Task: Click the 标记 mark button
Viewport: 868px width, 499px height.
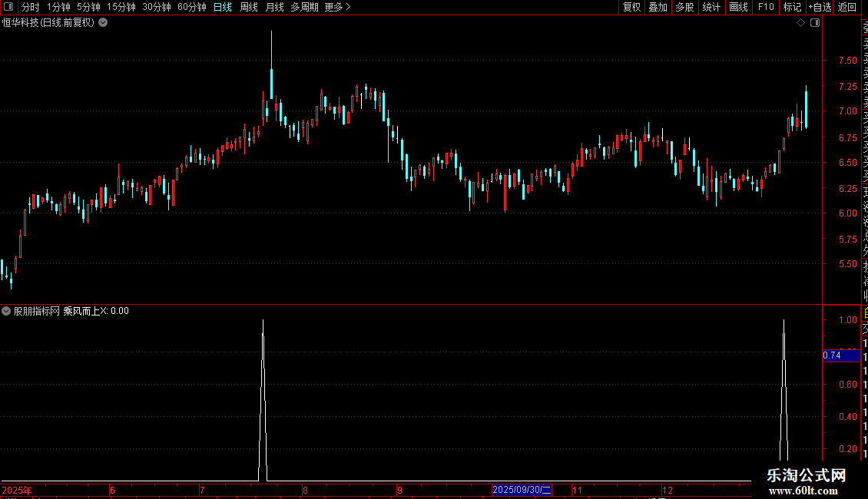Action: [792, 7]
